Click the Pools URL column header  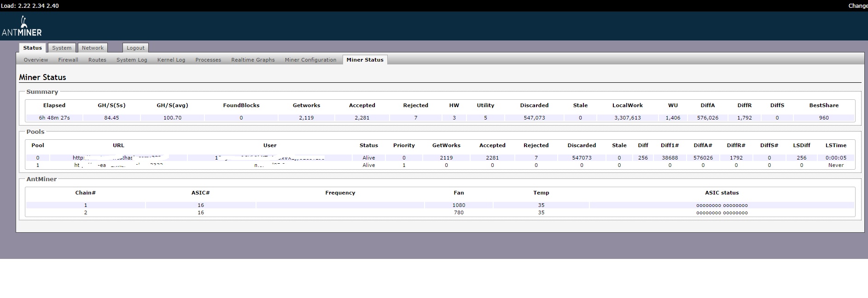coord(118,145)
